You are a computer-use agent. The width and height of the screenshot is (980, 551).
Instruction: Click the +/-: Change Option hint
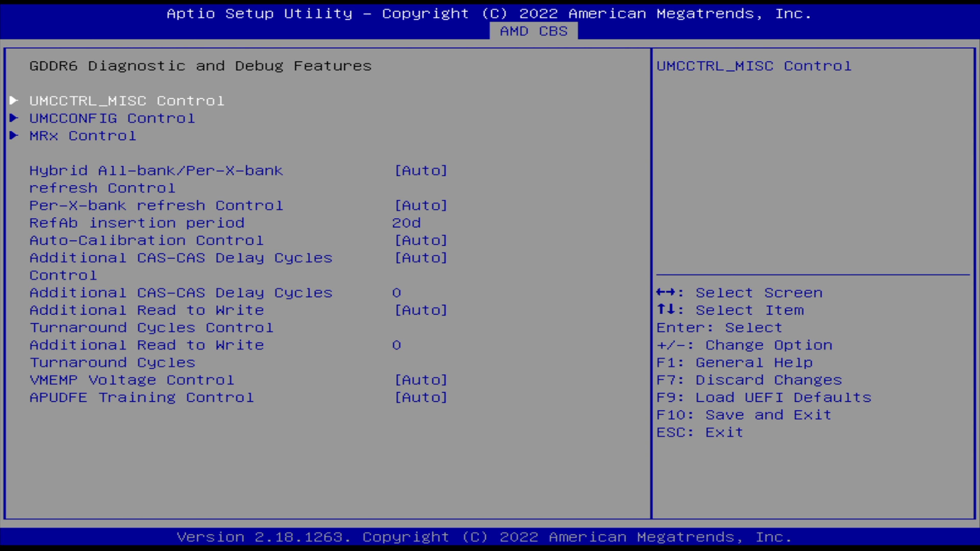[x=744, y=345]
